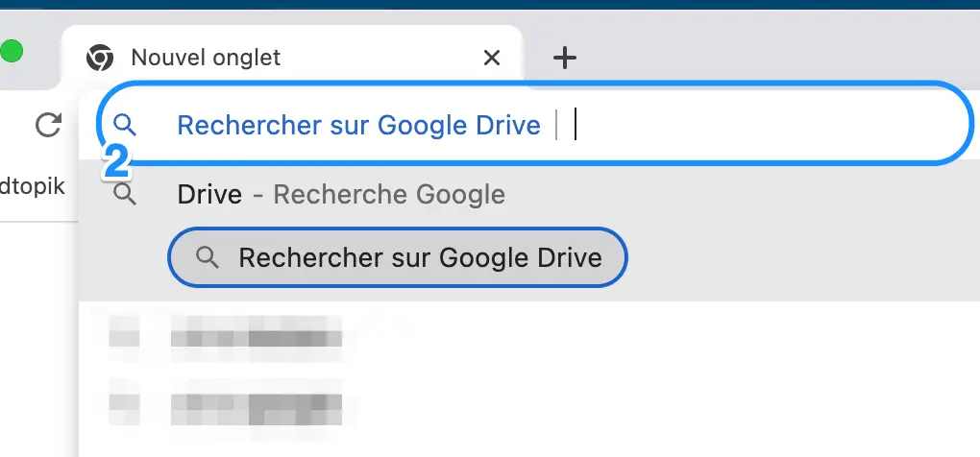The width and height of the screenshot is (980, 457).
Task: Select the Nouvel onglet tab
Action: (292, 58)
